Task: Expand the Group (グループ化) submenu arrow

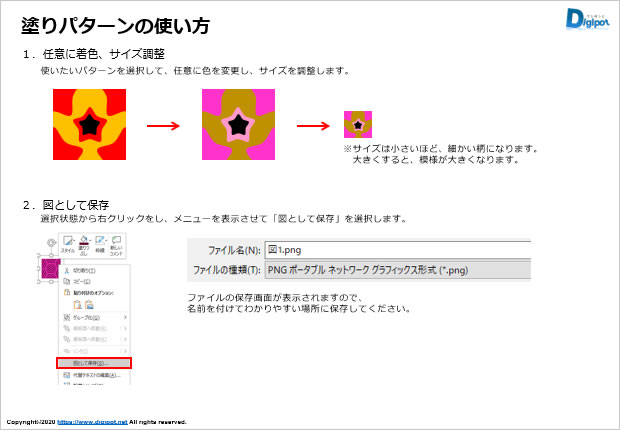Action: tap(126, 317)
